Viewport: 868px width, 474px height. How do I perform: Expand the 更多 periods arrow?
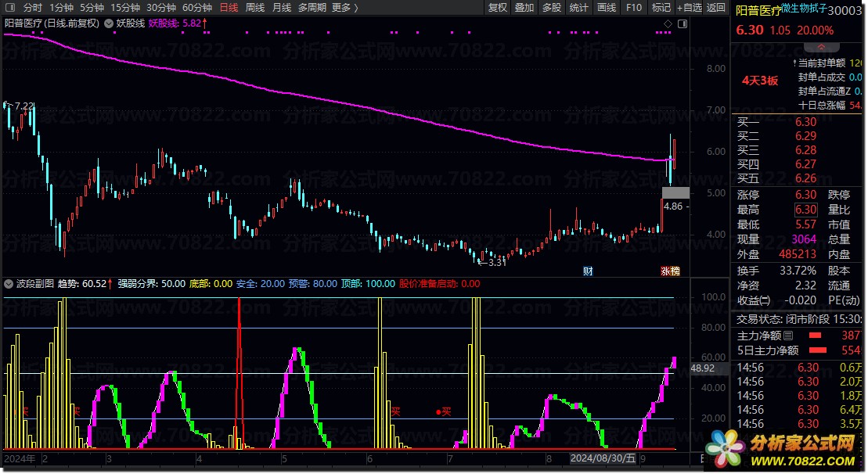click(x=356, y=8)
